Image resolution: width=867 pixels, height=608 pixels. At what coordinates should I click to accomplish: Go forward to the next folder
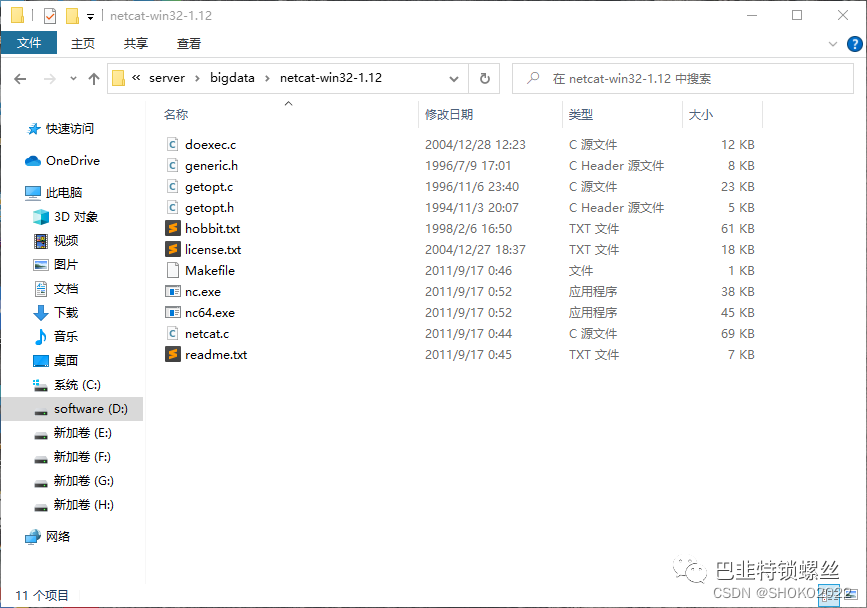tap(50, 78)
